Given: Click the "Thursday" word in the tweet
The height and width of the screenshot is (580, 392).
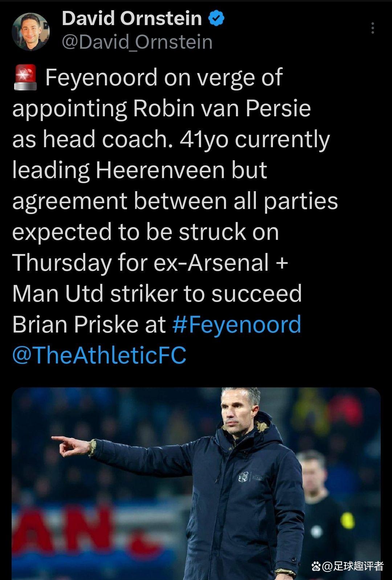Looking at the screenshot, I should click(x=62, y=262).
